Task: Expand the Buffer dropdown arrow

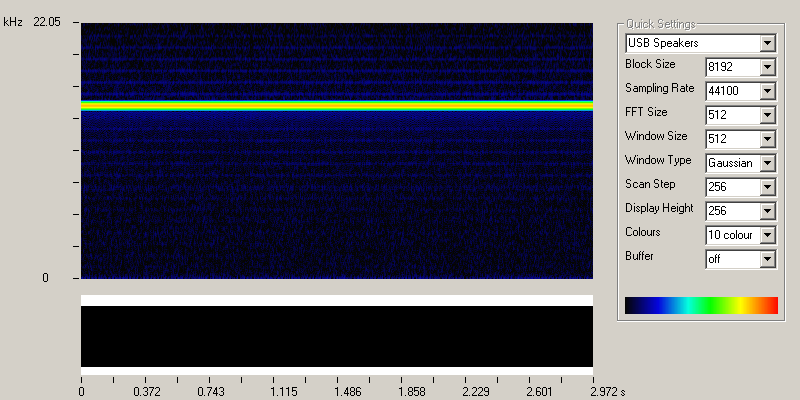Action: [x=767, y=259]
